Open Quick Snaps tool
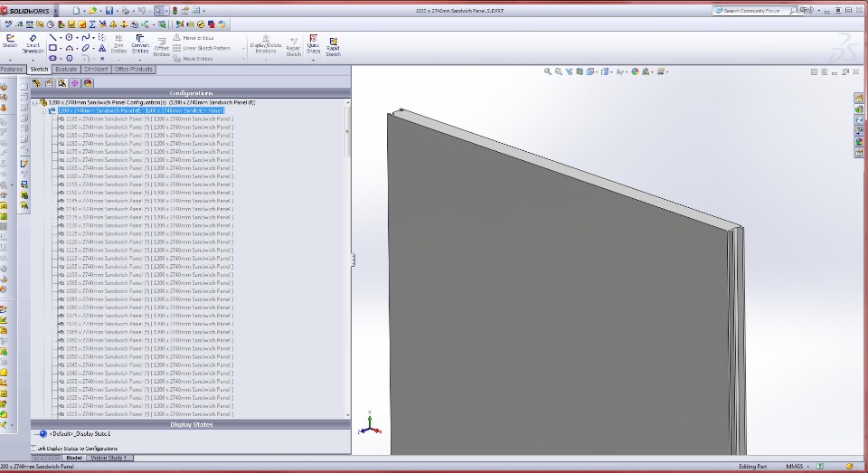Image resolution: width=868 pixels, height=473 pixels. coord(314,44)
